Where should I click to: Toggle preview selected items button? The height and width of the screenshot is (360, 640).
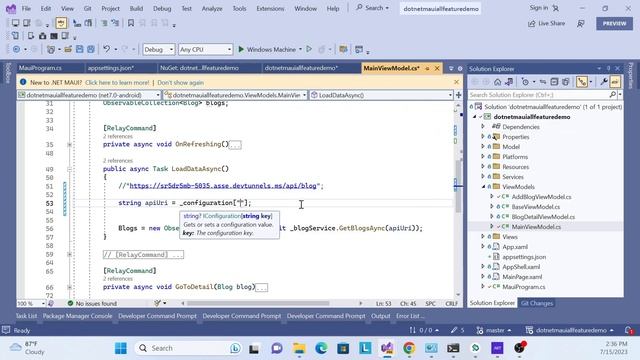coord(615,82)
